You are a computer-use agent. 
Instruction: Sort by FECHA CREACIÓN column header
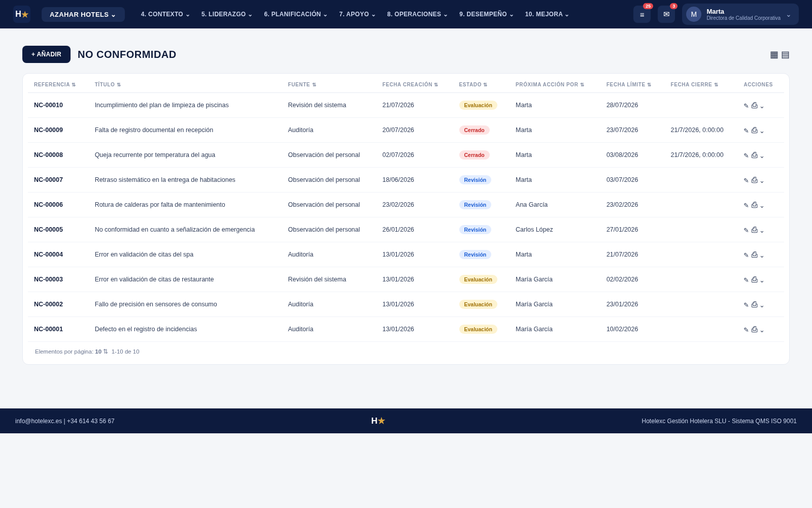(410, 85)
